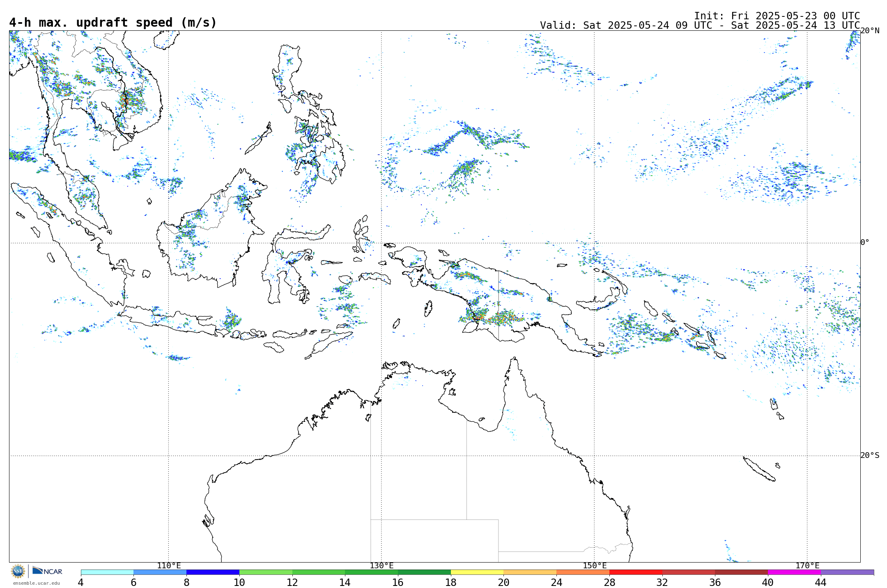
Task: Select the brown 36–40 colorbar segment
Action: tap(742, 572)
